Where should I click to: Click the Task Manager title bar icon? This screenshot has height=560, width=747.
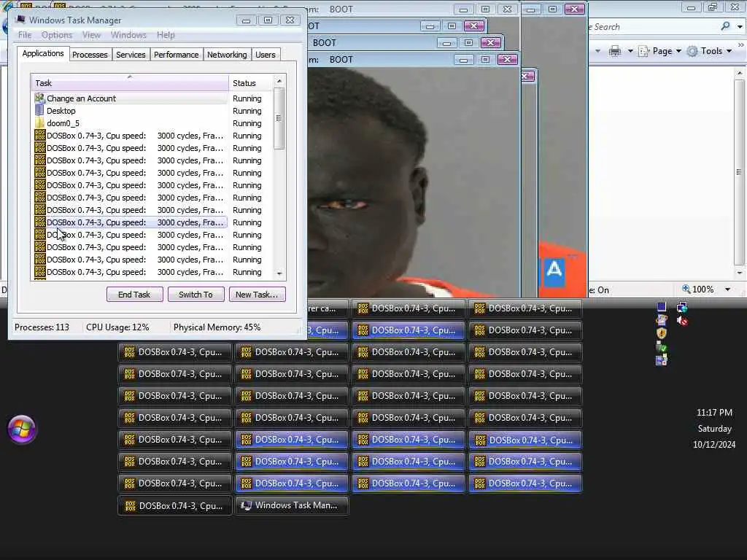pos(20,20)
